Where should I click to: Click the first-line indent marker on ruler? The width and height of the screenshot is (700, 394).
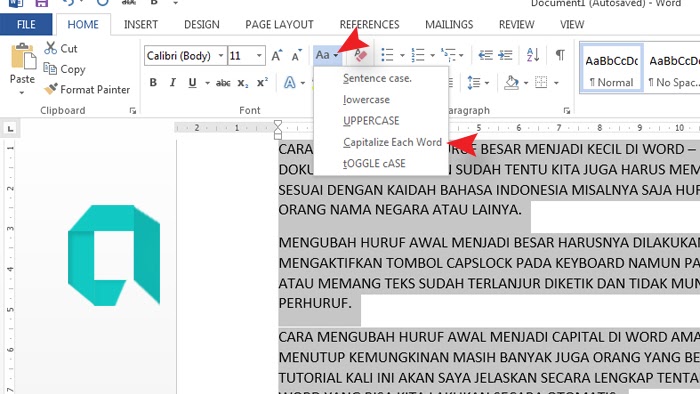278,124
